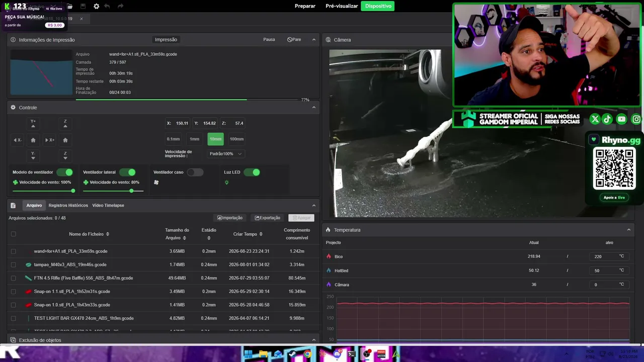
Task: Click the Bico target temperature field
Action: tap(609, 256)
